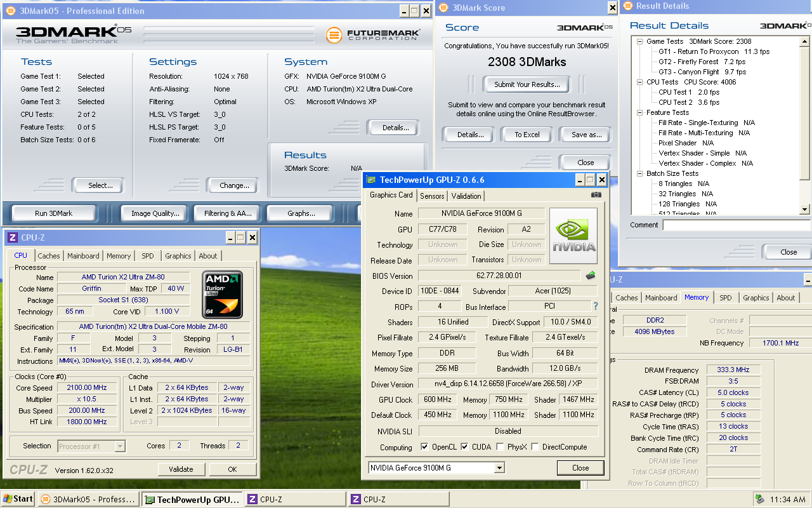Select the second CPU-Z taskbar button

(399, 499)
